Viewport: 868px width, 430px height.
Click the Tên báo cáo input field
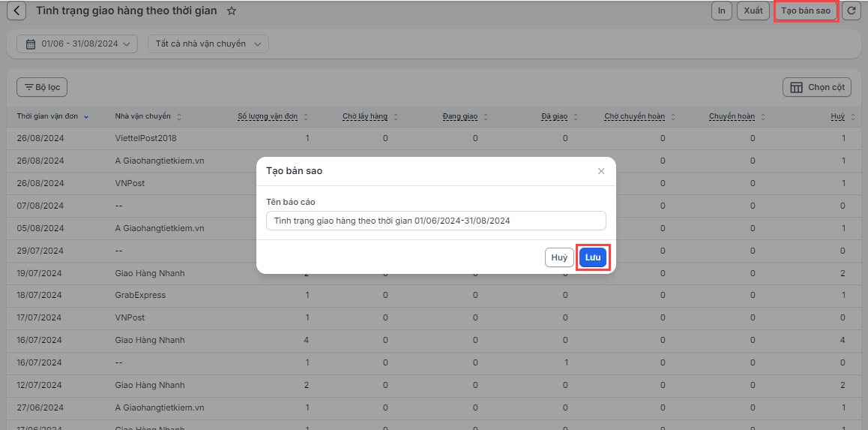pyautogui.click(x=435, y=221)
